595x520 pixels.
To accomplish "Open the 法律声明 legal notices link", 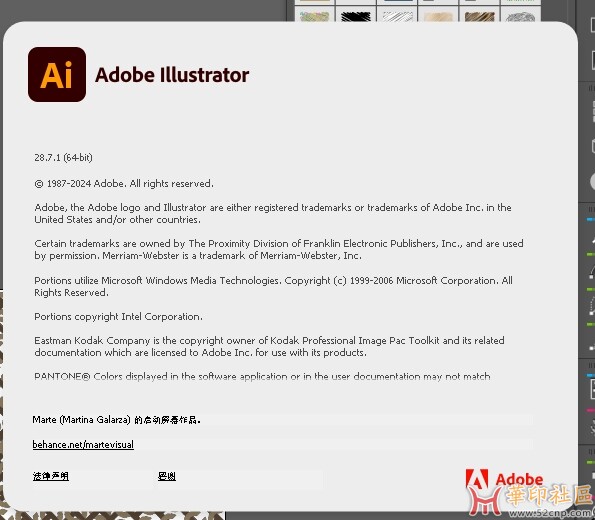I will pos(50,476).
